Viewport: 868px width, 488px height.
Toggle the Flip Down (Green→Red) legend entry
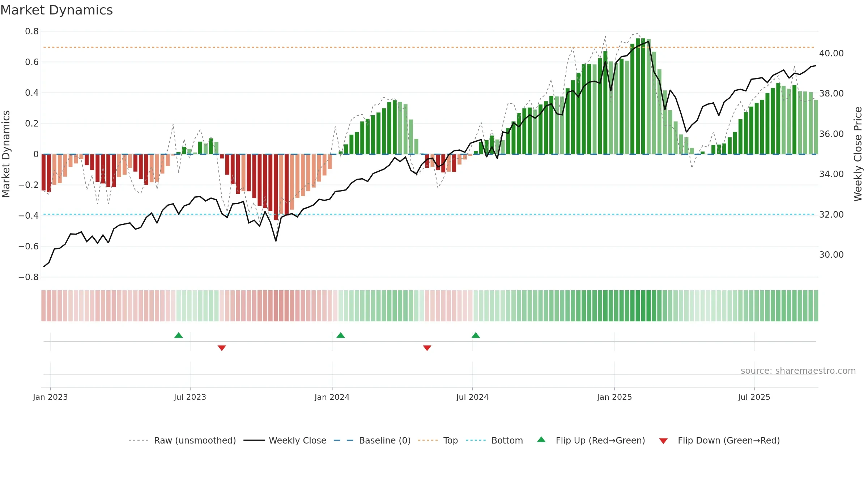pos(719,440)
